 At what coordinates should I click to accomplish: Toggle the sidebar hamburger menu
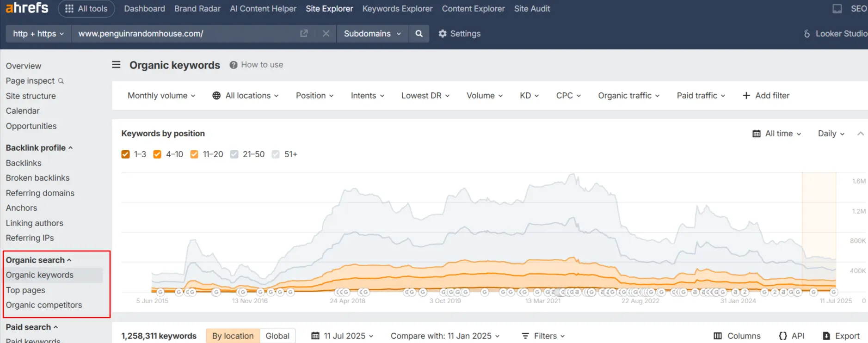tap(116, 65)
